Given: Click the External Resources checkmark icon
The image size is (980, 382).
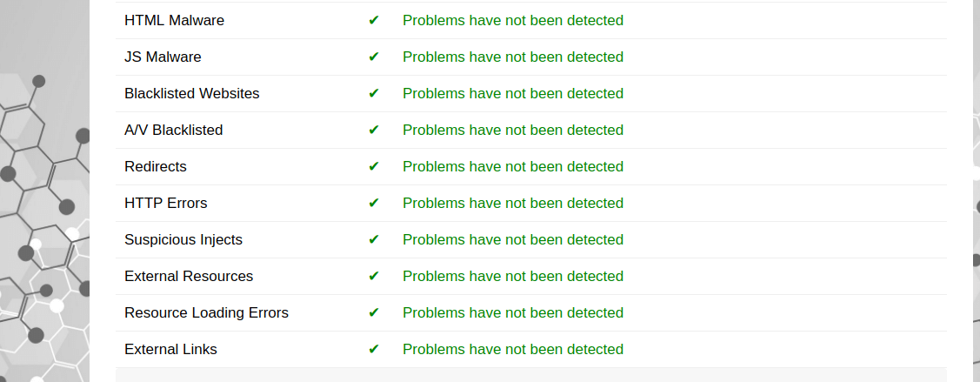Looking at the screenshot, I should [374, 277].
